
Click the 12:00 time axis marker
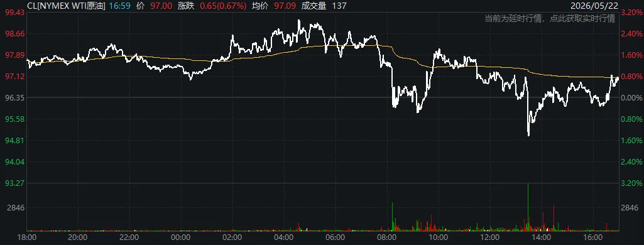pos(489,237)
